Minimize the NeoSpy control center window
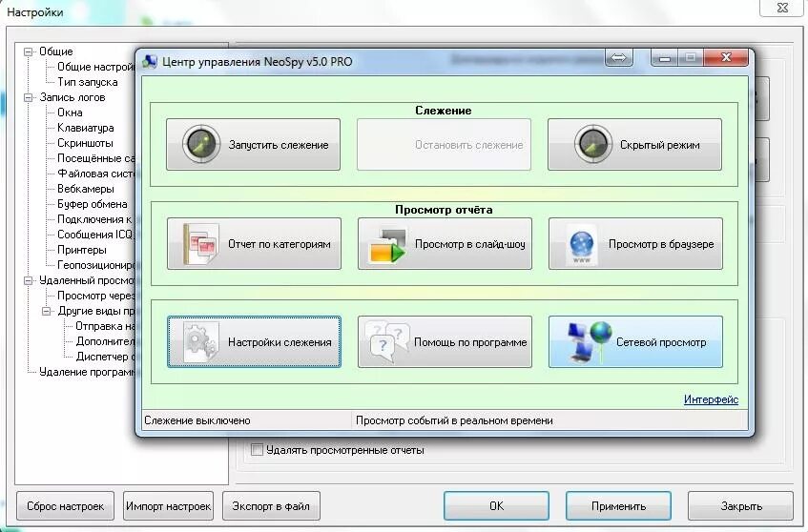Screen dimensions: 808x532 click(665, 58)
